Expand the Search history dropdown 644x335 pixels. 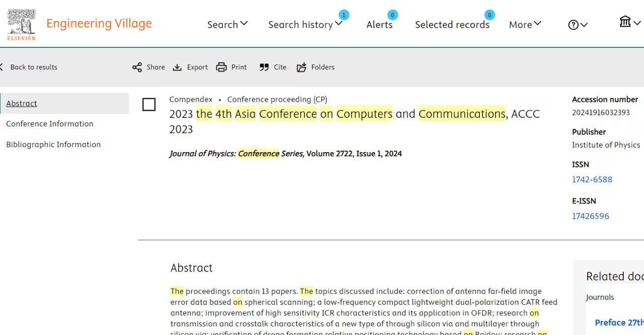coord(305,24)
